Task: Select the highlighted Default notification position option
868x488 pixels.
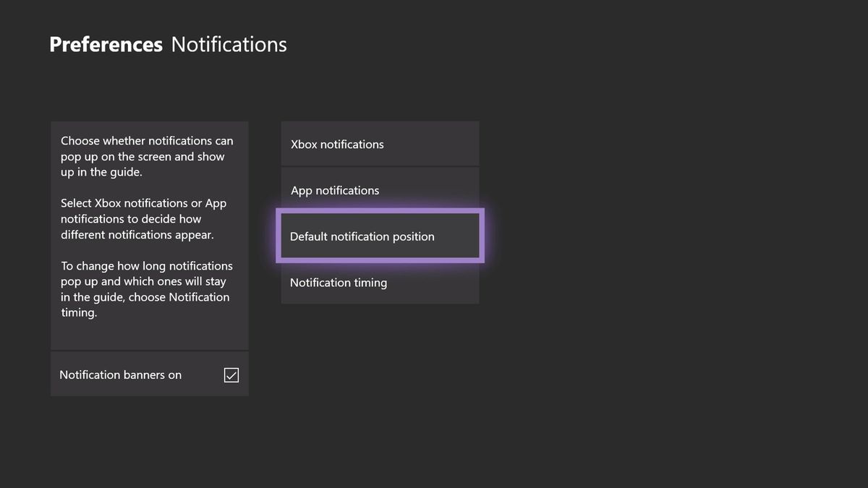Action: click(x=380, y=236)
